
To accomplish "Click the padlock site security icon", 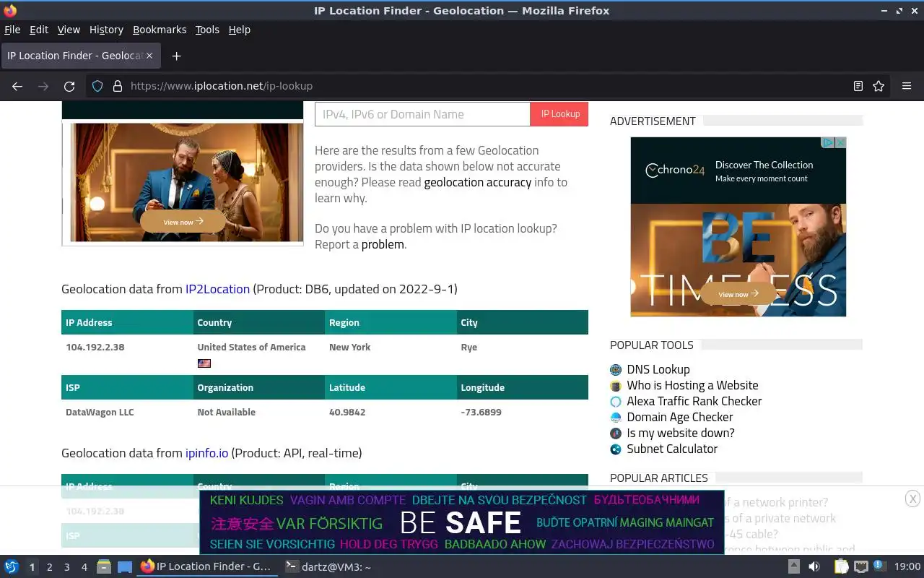I will click(118, 86).
